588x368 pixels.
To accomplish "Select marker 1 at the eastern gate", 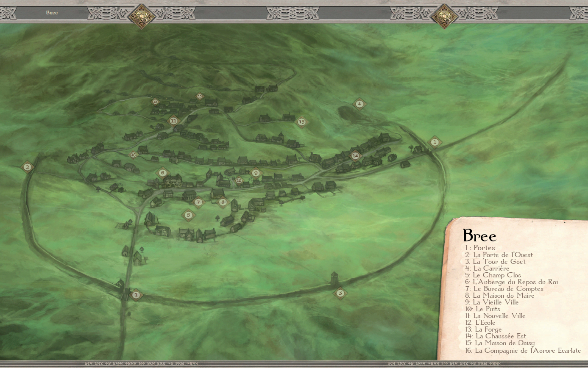I will (x=434, y=142).
